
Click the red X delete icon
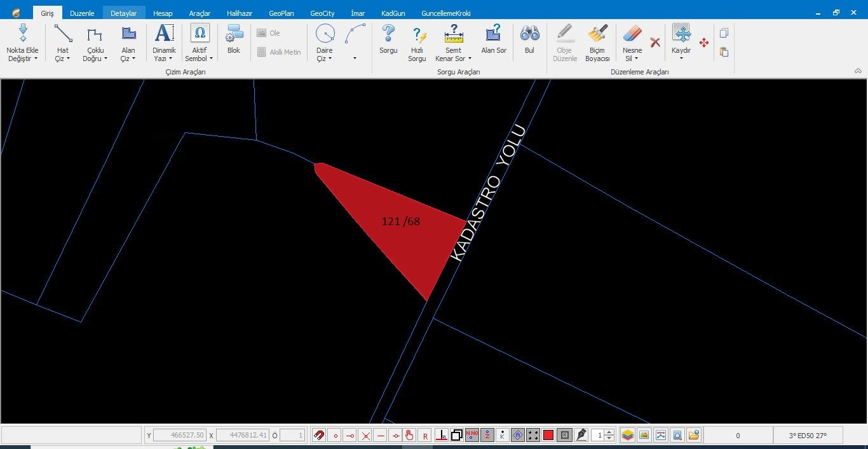point(655,43)
